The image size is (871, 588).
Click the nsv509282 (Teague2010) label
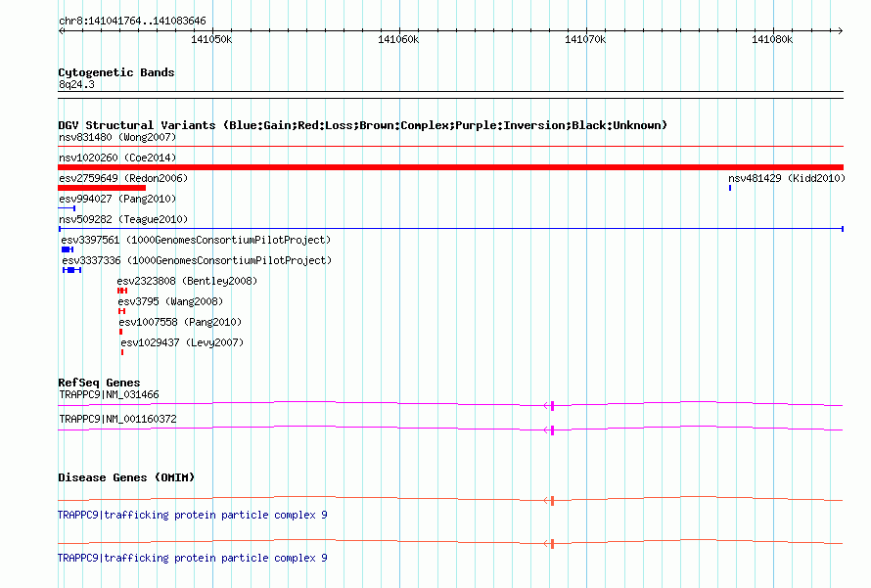[x=123, y=219]
